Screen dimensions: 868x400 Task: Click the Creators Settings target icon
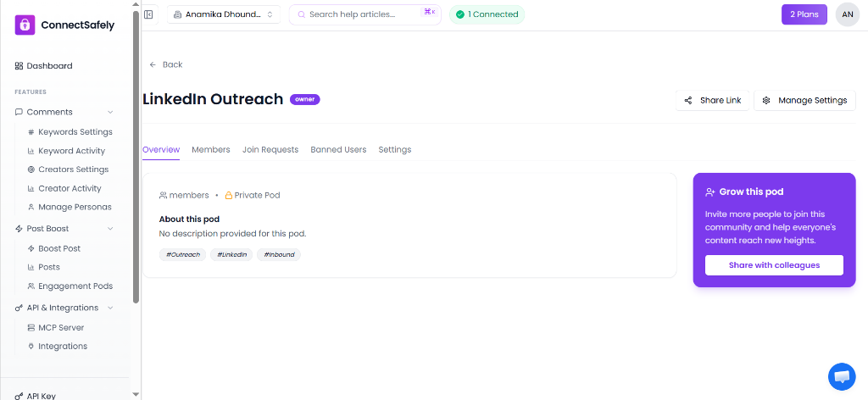pos(31,169)
